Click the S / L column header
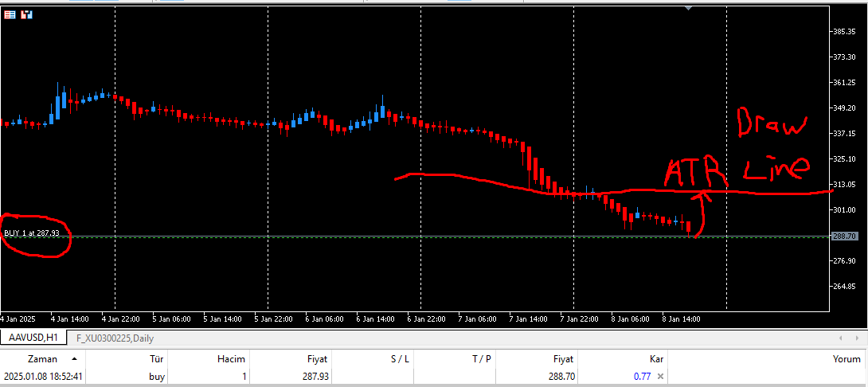 400,359
